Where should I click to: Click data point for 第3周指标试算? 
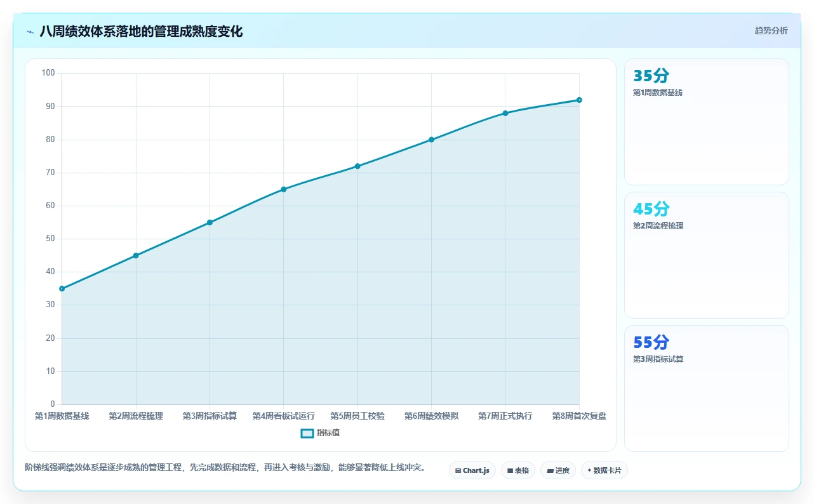210,223
